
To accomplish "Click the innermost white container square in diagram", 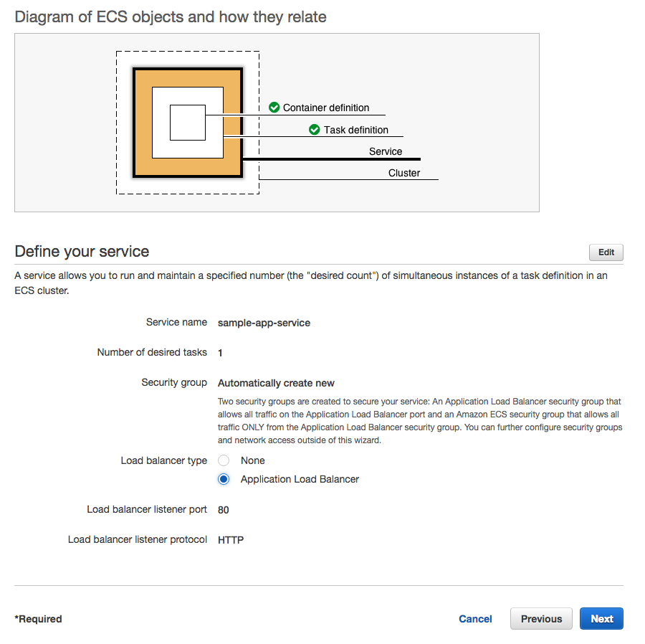I will [187, 122].
